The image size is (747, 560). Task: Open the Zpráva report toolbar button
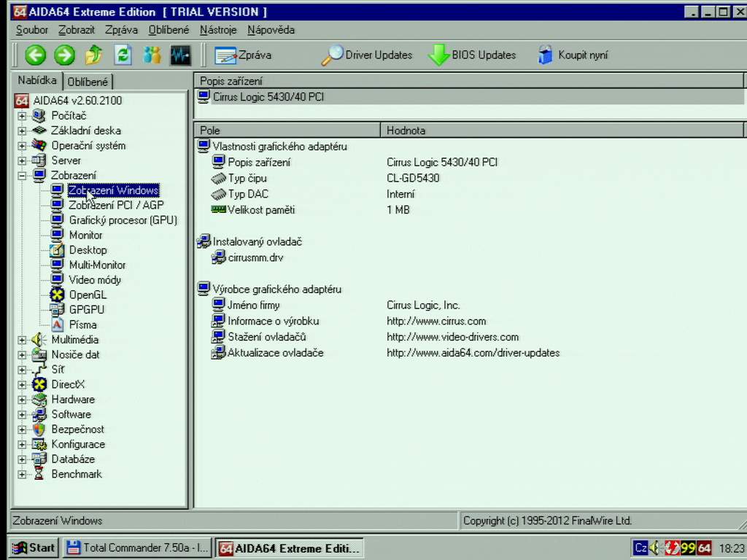(x=243, y=55)
